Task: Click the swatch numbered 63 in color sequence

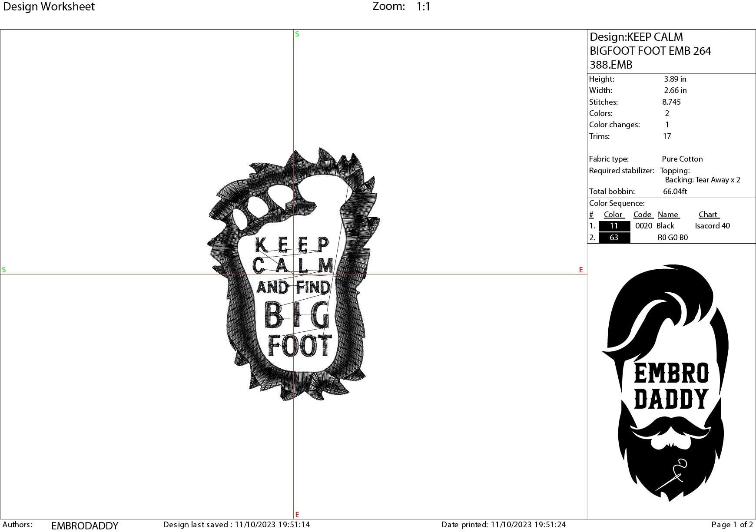Action: point(613,238)
